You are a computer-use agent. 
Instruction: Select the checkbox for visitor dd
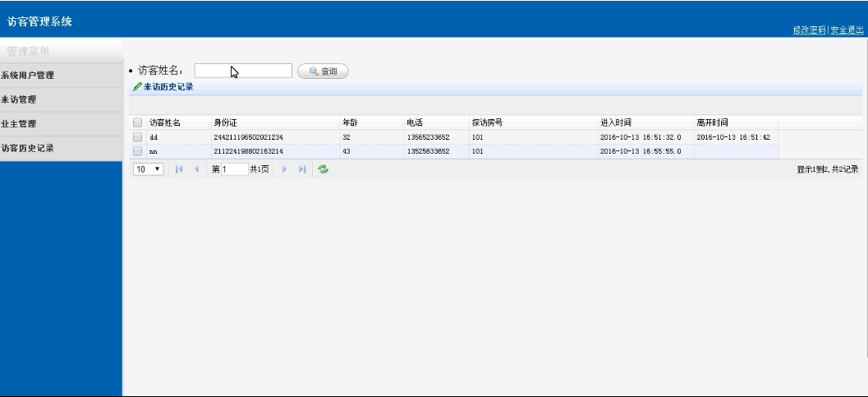coord(137,136)
